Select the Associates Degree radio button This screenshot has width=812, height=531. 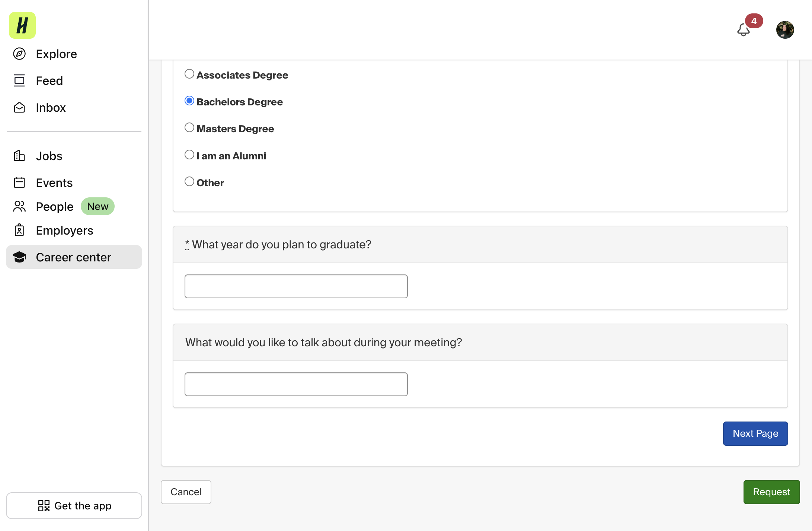tap(189, 74)
